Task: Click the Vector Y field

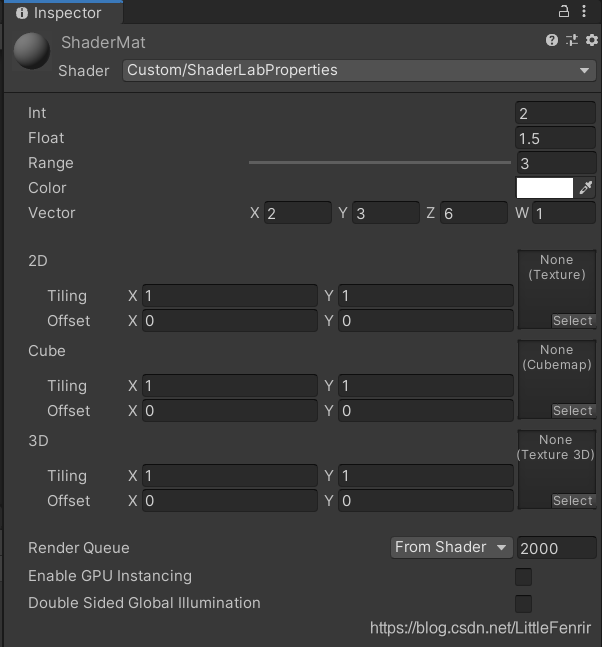Action: 386,213
